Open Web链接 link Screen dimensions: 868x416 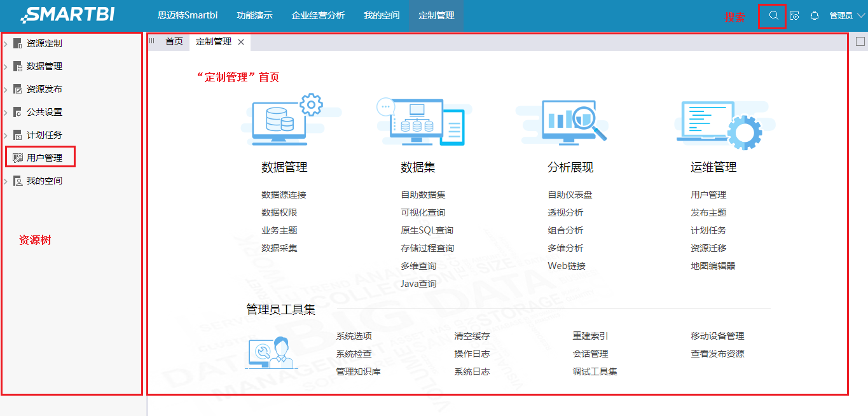coord(567,266)
